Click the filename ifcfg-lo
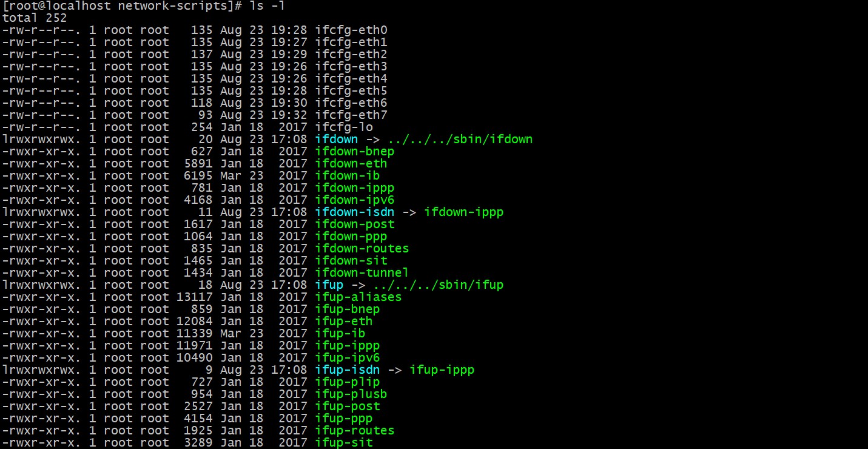 point(344,127)
